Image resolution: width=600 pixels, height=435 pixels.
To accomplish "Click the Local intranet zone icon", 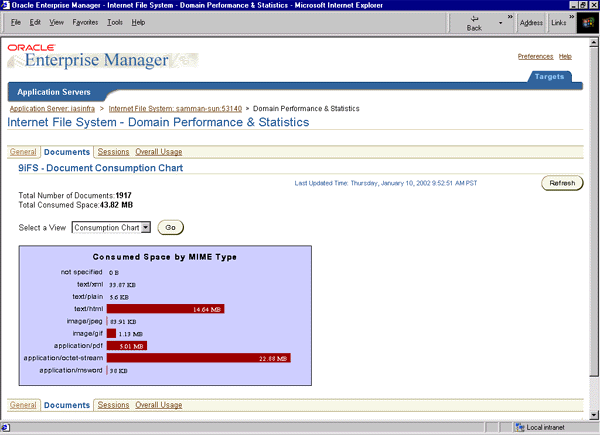I will (x=519, y=427).
